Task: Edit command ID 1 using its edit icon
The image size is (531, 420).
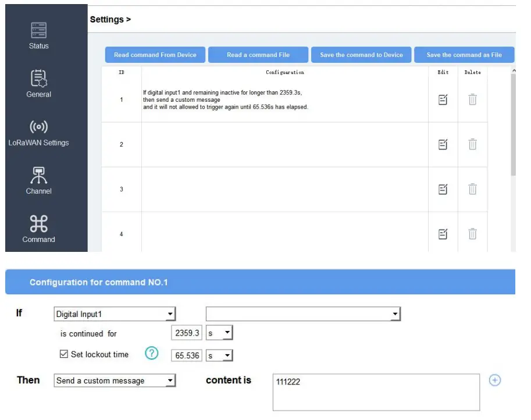Action: click(443, 99)
